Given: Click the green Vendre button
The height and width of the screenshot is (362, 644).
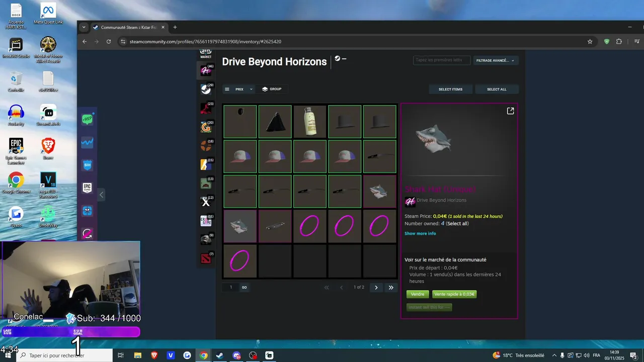Looking at the screenshot, I should click(418, 294).
